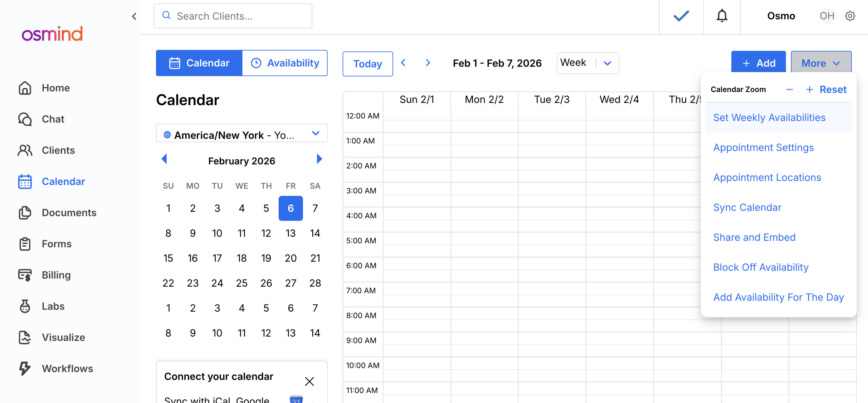Image resolution: width=868 pixels, height=403 pixels.
Task: Open the Home sidebar icon
Action: [25, 88]
